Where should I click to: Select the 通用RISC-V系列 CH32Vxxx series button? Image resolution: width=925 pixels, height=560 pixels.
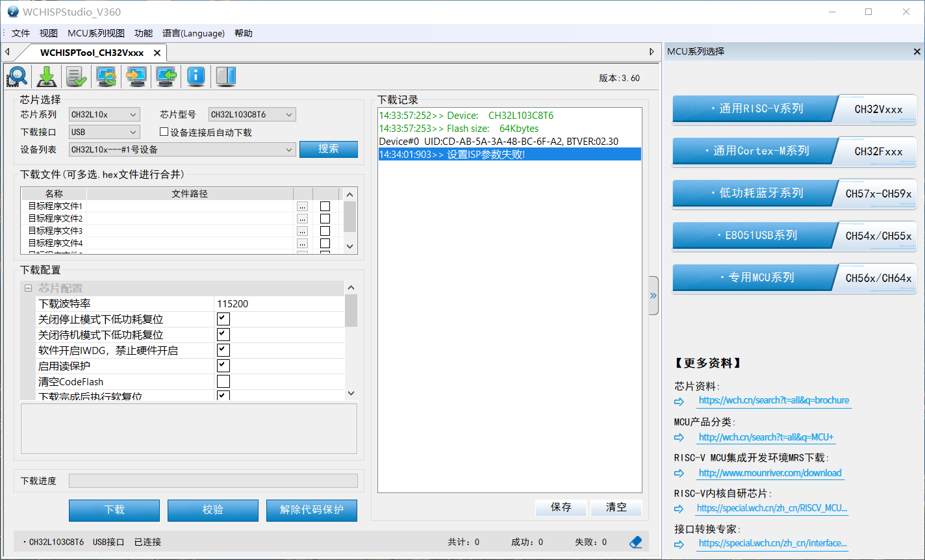(x=794, y=109)
